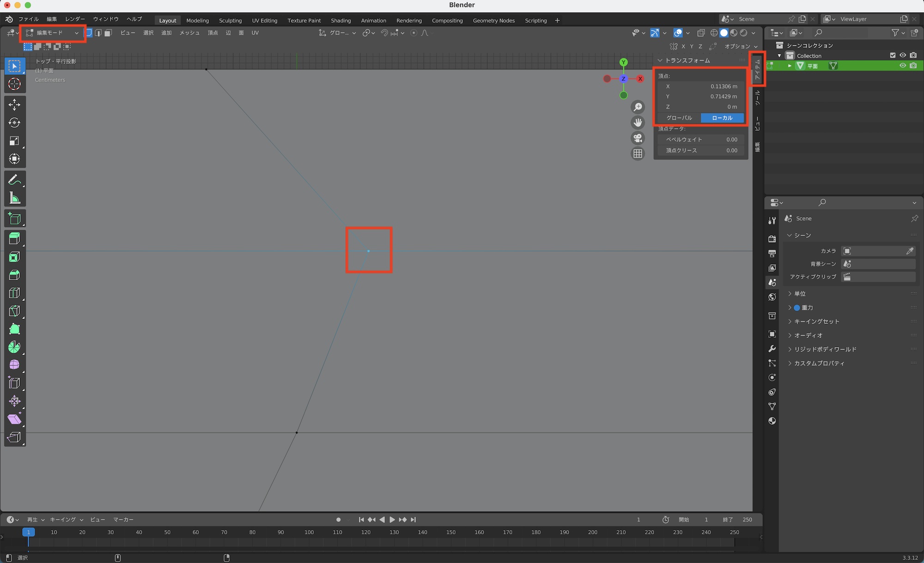Select the Measure tool
The height and width of the screenshot is (563, 924).
[15, 198]
